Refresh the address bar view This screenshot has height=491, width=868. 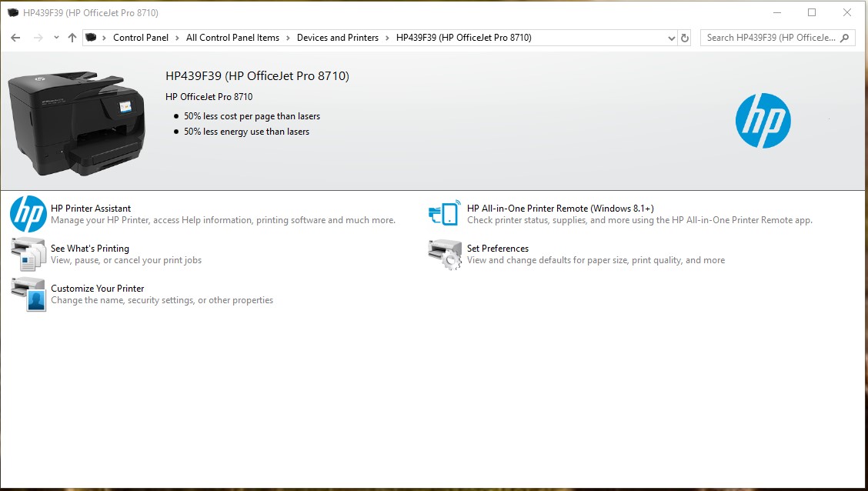coord(685,38)
